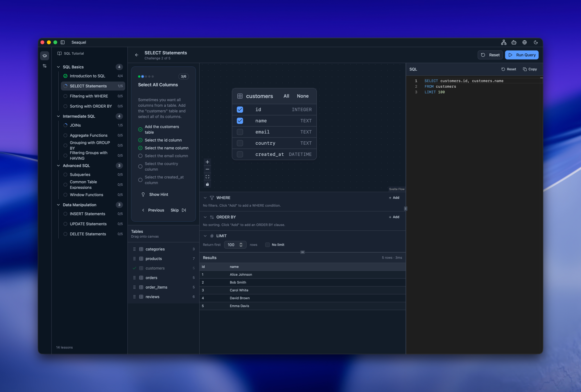Open the query builder icon in left rail
The height and width of the screenshot is (392, 581).
click(44, 66)
